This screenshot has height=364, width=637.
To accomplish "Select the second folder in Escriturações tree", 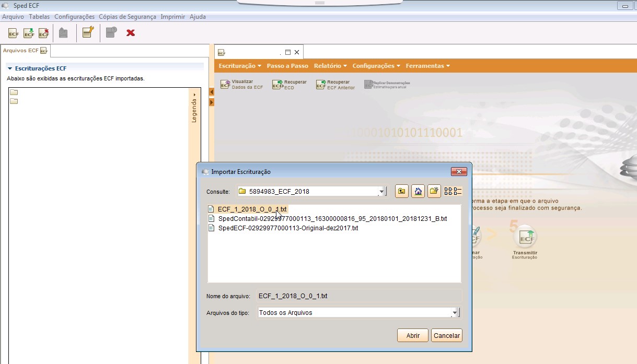I will [14, 101].
